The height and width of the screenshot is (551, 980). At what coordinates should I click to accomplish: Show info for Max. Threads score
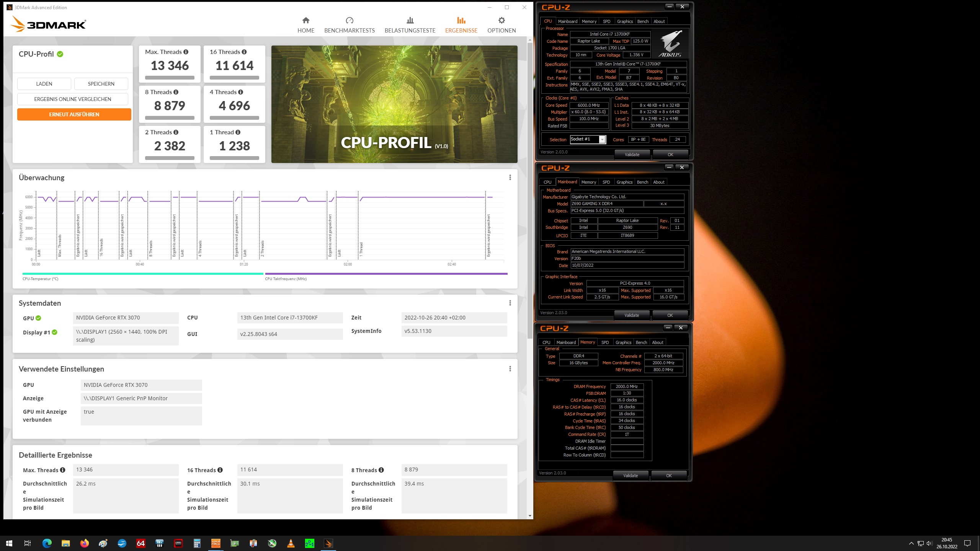point(186,52)
